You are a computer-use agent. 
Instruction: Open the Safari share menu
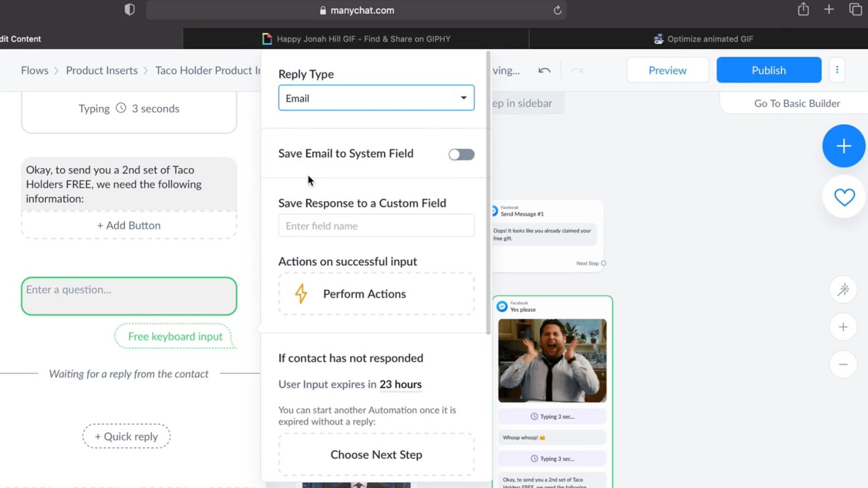[x=803, y=9]
